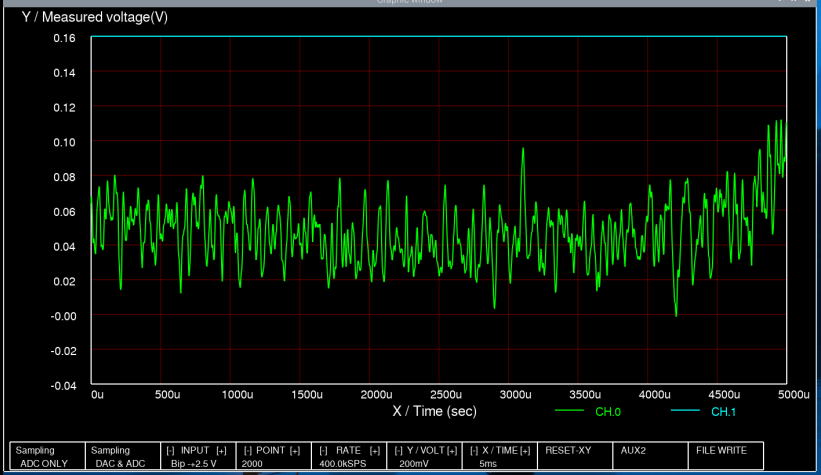Click the CH.0 legend entry
821x475 pixels.
click(608, 412)
